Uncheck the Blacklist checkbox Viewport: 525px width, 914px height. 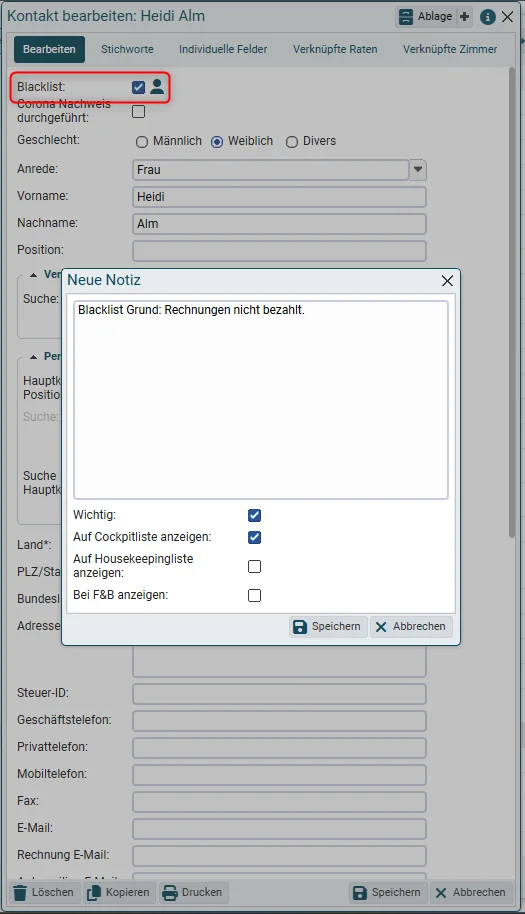[139, 87]
